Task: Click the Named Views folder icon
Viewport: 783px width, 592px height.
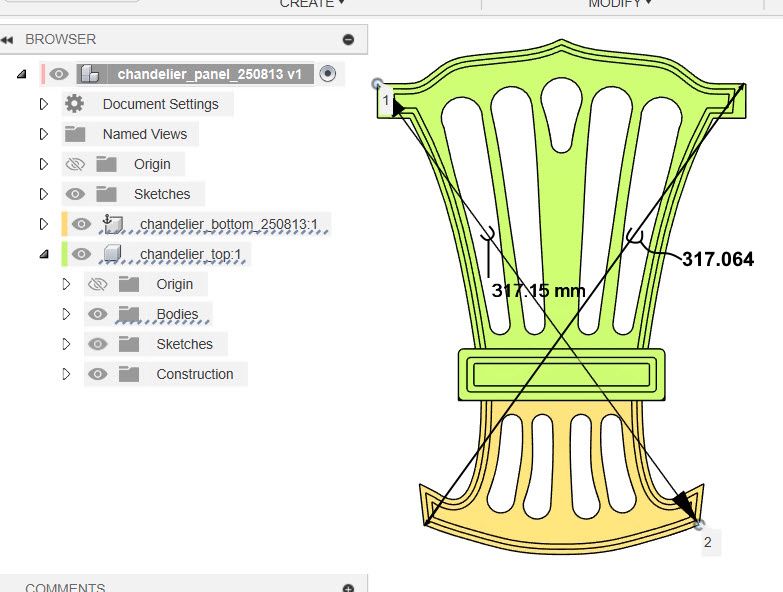Action: 75,134
